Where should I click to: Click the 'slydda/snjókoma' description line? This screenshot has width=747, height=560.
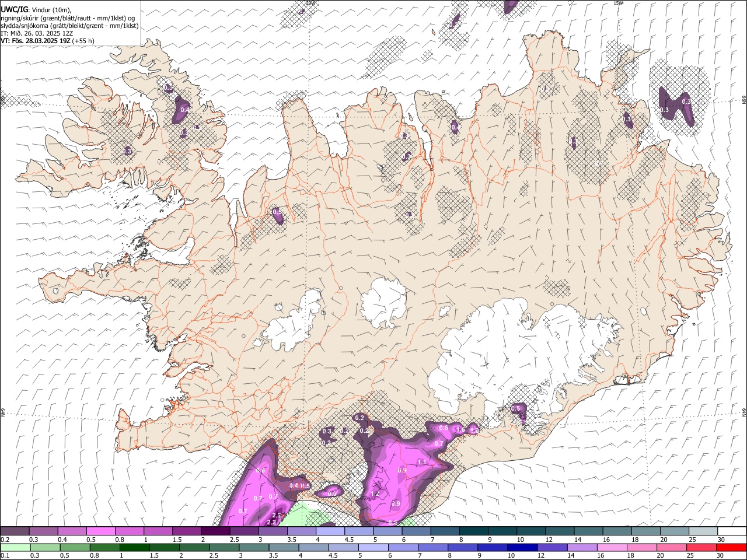click(x=69, y=26)
